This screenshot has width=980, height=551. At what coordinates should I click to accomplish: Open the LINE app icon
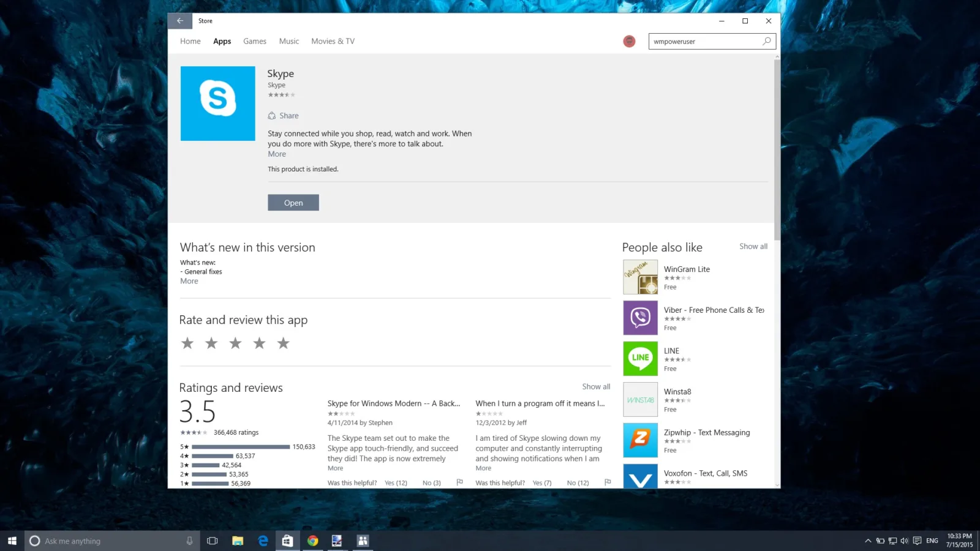point(640,359)
